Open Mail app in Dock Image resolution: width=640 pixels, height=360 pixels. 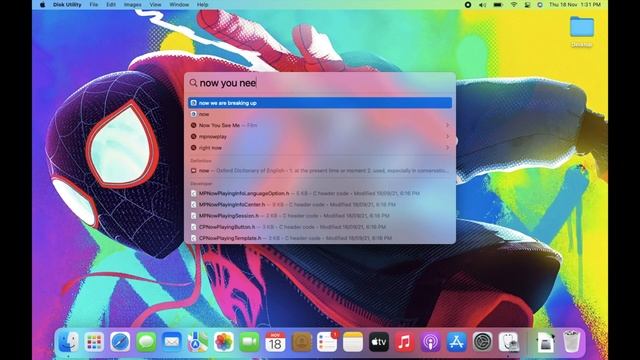coord(172,342)
